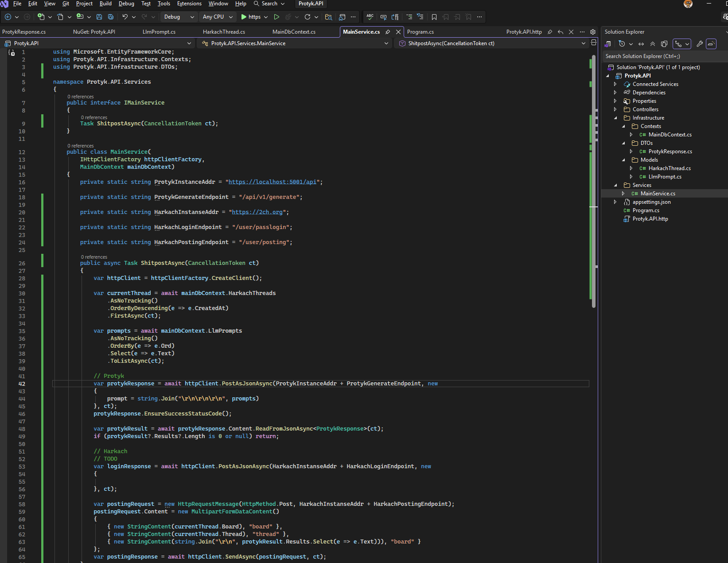Toggle the Preview Selected Items button
728x563 pixels.
711,44
